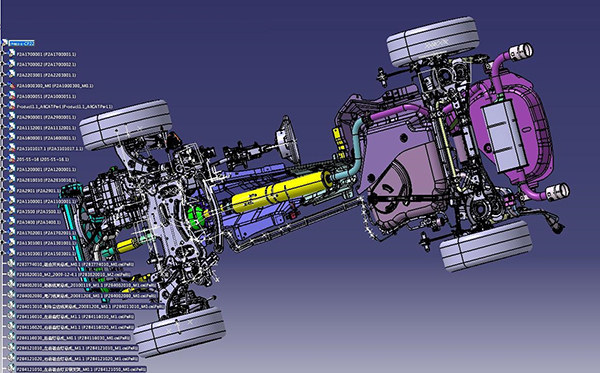The height and width of the screenshot is (373, 600).
Task: Select the highlighted root product name
Action: click(22, 43)
